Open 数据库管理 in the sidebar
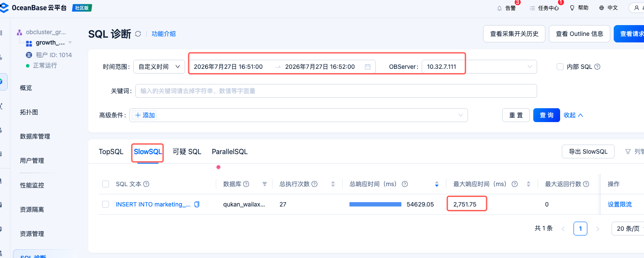The width and height of the screenshot is (644, 258). click(x=35, y=136)
